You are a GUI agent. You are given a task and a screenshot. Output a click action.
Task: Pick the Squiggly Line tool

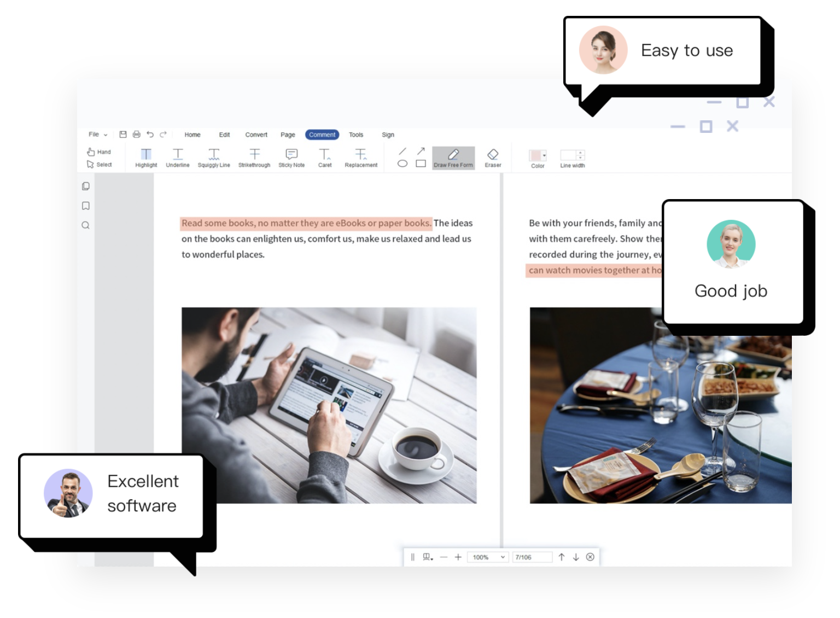coord(214,158)
